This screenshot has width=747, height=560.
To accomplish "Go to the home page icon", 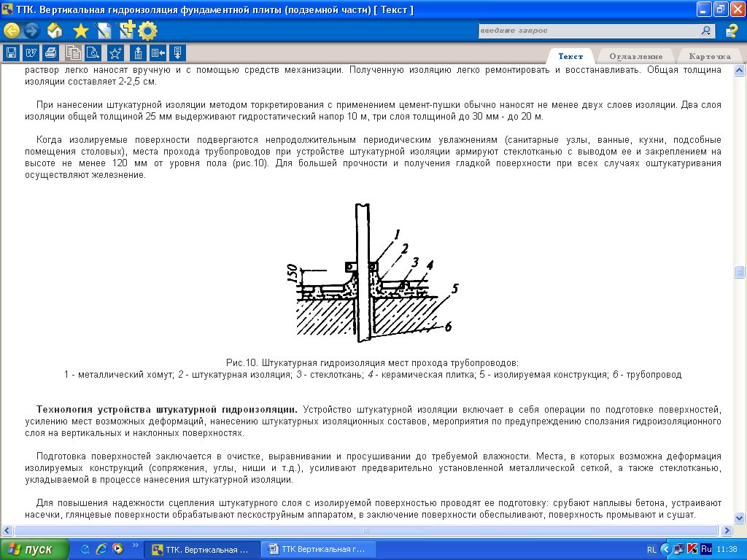I will pos(55,31).
